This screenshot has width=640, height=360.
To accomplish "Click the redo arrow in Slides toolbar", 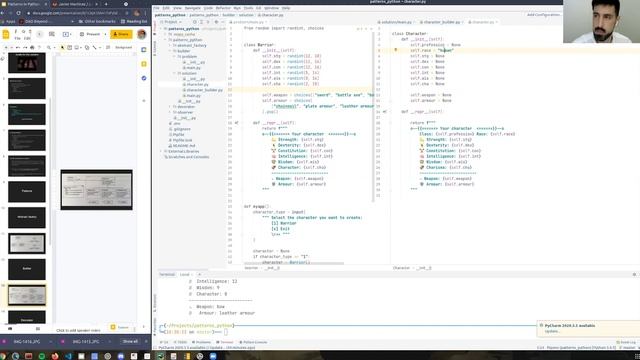I will point(25,47).
